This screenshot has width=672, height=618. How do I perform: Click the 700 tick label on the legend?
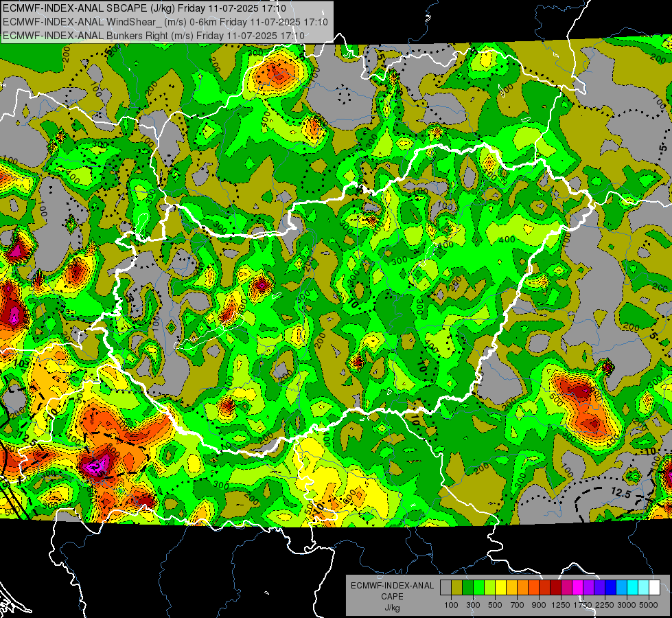[x=518, y=605]
